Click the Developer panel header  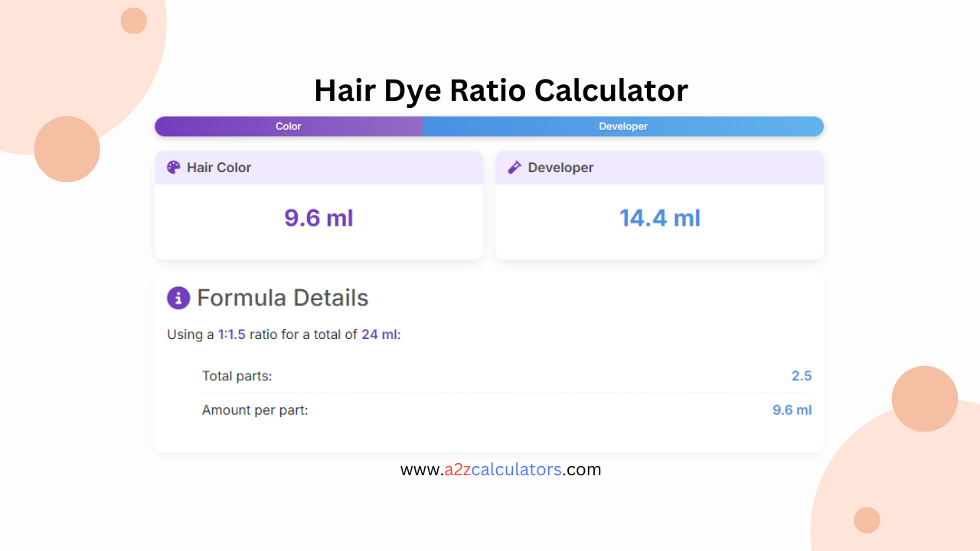pyautogui.click(x=659, y=167)
